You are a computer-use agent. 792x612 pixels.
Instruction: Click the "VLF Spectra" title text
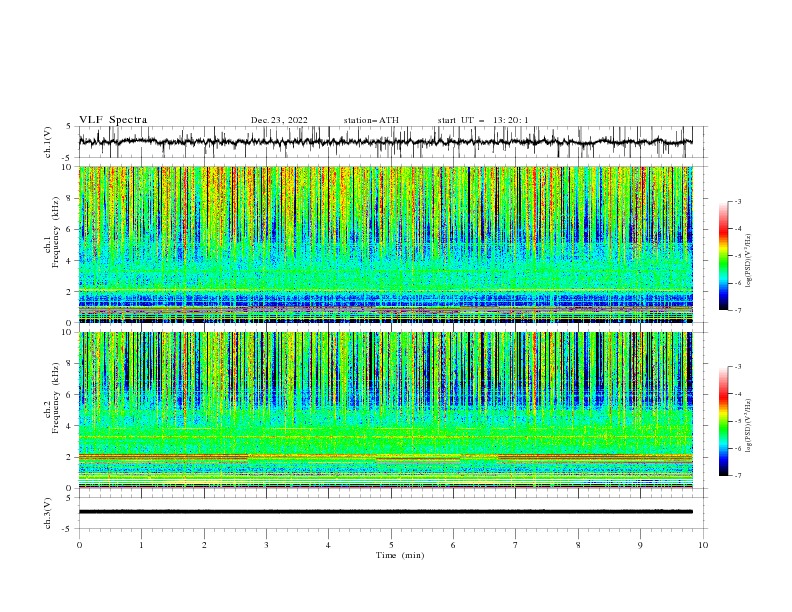pyautogui.click(x=113, y=120)
